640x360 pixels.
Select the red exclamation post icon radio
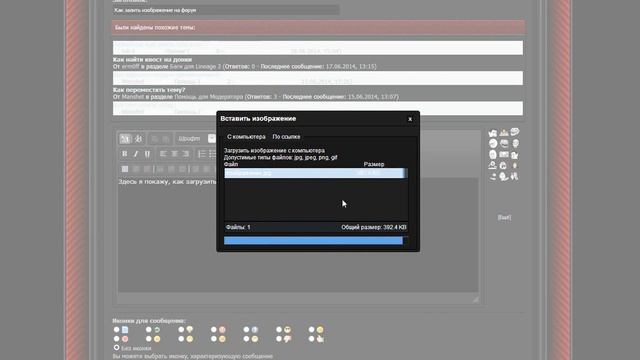click(213, 329)
